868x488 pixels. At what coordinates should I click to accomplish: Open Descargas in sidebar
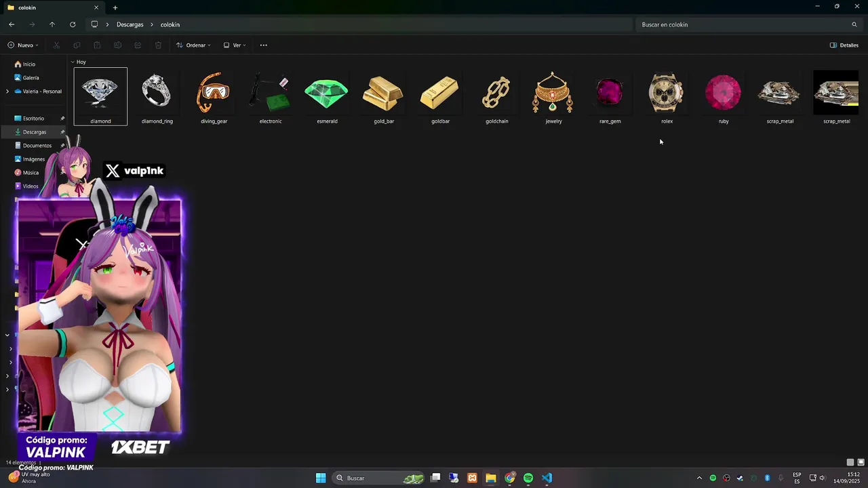tap(35, 132)
